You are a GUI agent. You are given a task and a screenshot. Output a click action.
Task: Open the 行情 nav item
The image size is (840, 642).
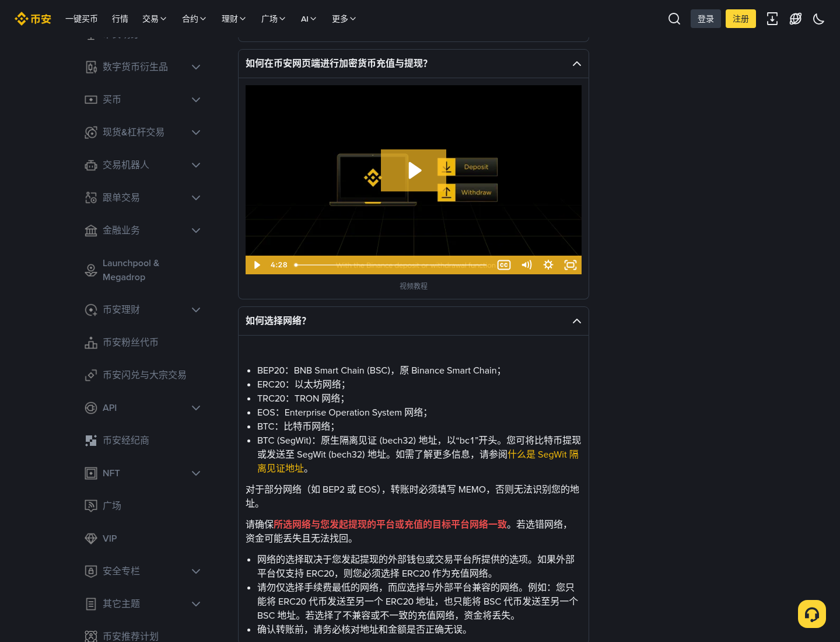[x=120, y=19]
